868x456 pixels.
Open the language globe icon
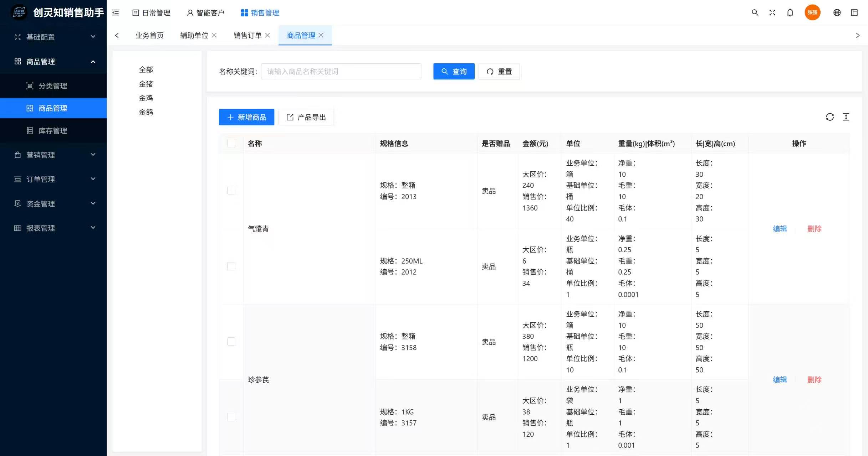tap(837, 12)
